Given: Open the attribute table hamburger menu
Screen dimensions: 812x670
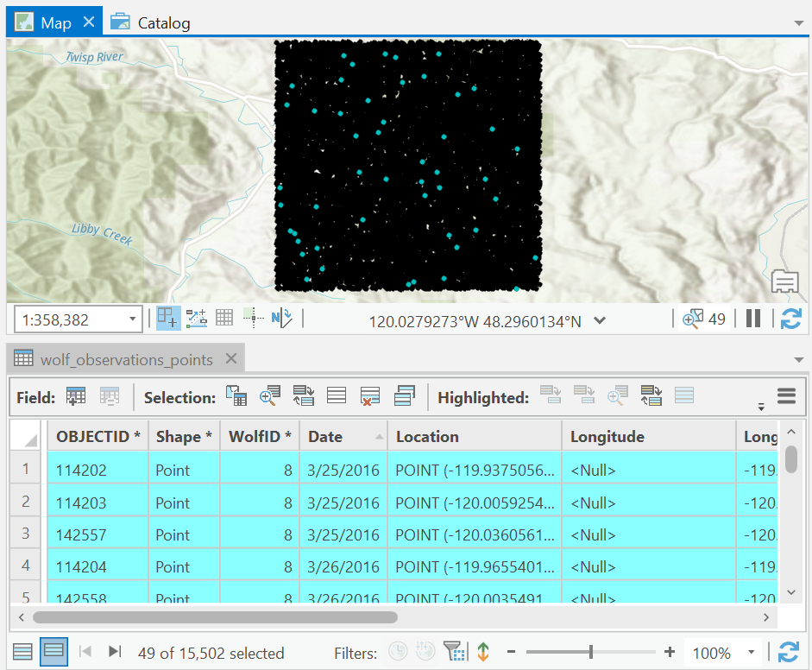Looking at the screenshot, I should pos(785,396).
